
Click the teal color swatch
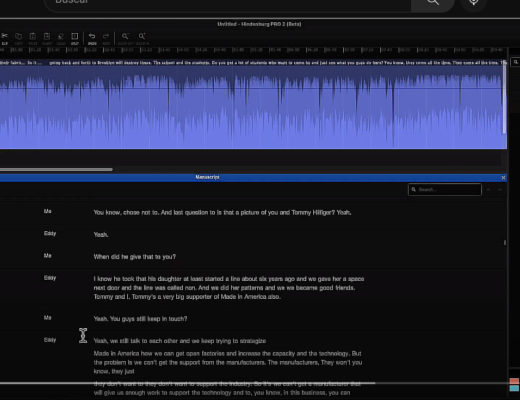(x=514, y=388)
